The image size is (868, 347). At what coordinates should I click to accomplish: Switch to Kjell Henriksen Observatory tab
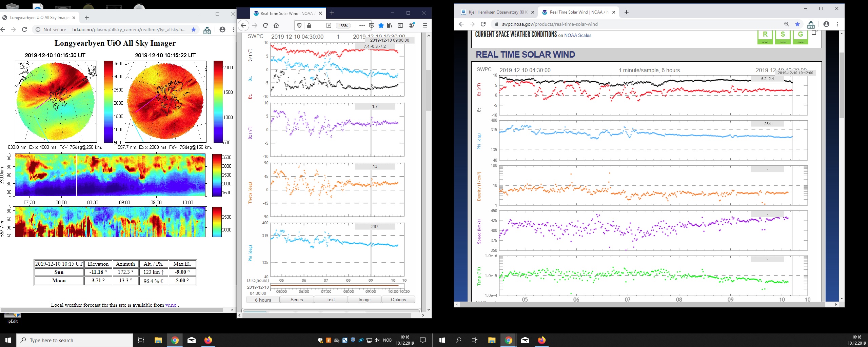pyautogui.click(x=497, y=12)
